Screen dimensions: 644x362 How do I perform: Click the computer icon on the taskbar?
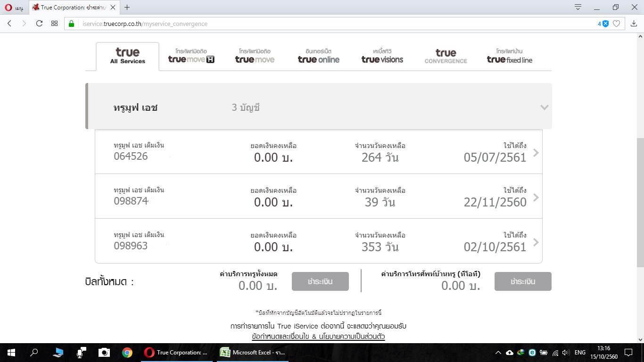[x=58, y=353]
